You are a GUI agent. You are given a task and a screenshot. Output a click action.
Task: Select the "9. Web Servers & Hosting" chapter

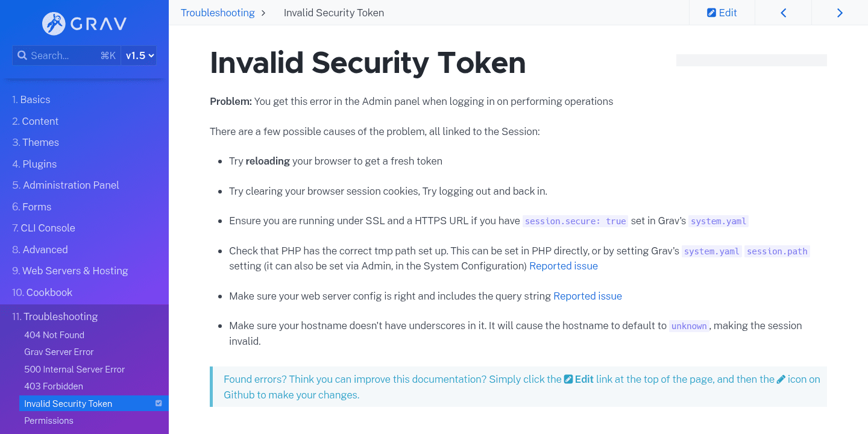75,271
